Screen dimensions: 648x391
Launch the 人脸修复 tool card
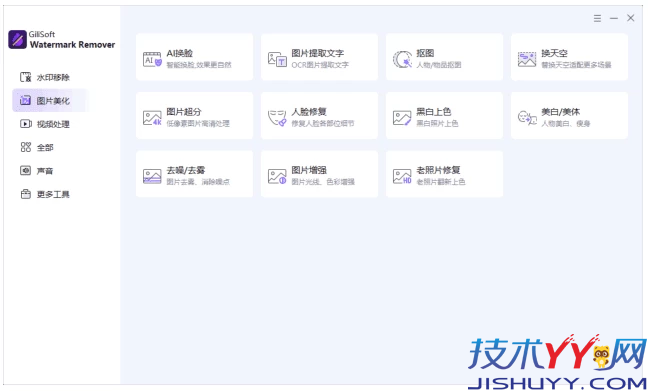(319, 115)
